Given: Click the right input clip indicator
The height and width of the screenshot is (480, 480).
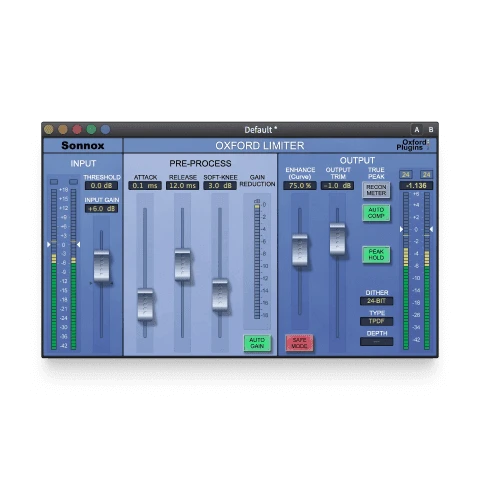Looking at the screenshot, I should pos(73,182).
